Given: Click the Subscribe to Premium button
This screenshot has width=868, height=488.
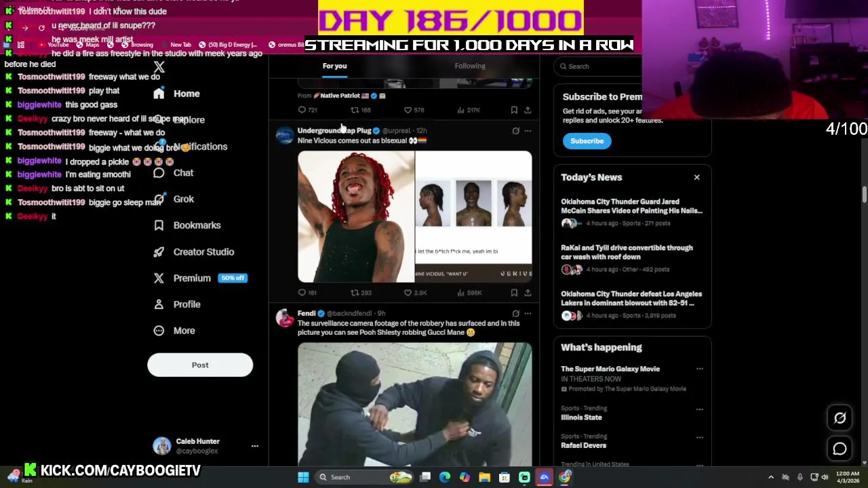Looking at the screenshot, I should tap(587, 141).
